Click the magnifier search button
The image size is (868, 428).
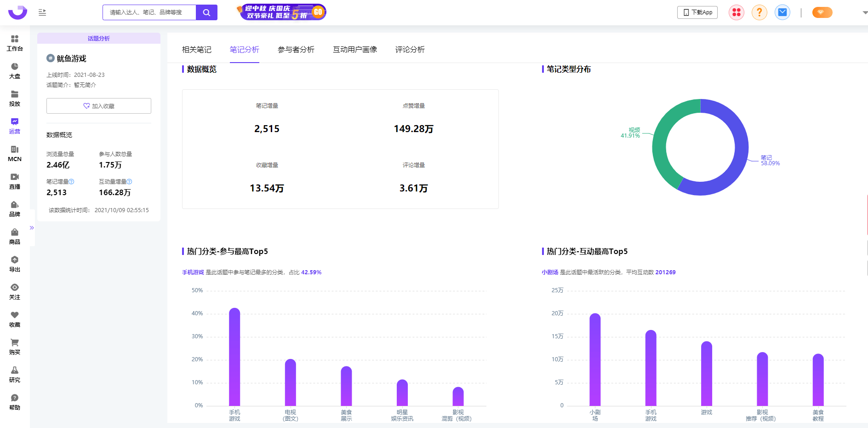point(206,12)
